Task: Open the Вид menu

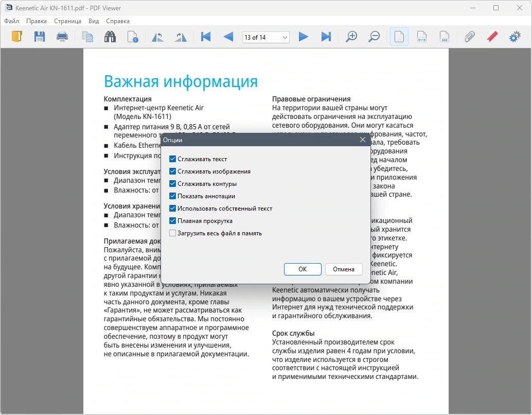Action: point(94,21)
